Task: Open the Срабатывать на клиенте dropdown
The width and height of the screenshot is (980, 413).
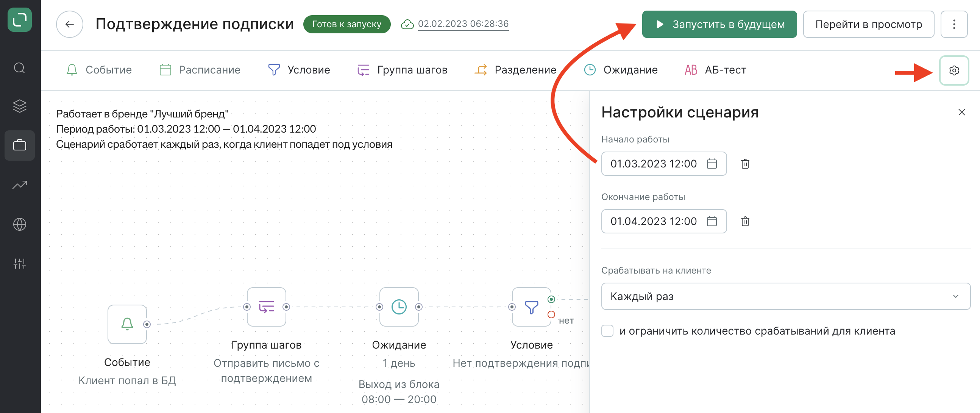Action: pos(786,296)
